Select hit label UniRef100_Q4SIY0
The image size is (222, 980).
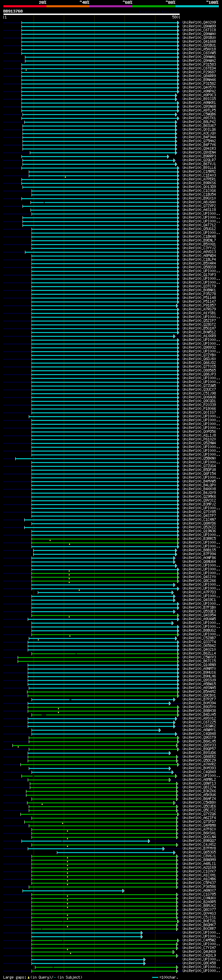tap(199, 577)
